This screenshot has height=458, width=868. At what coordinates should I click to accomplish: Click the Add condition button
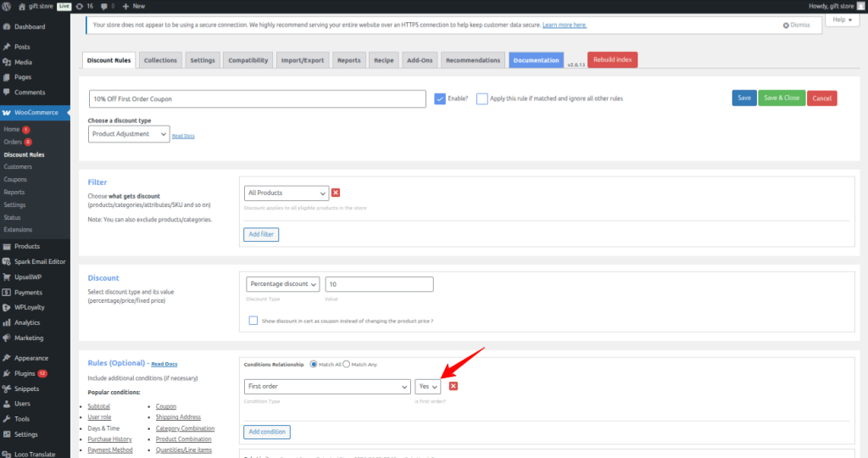point(267,432)
